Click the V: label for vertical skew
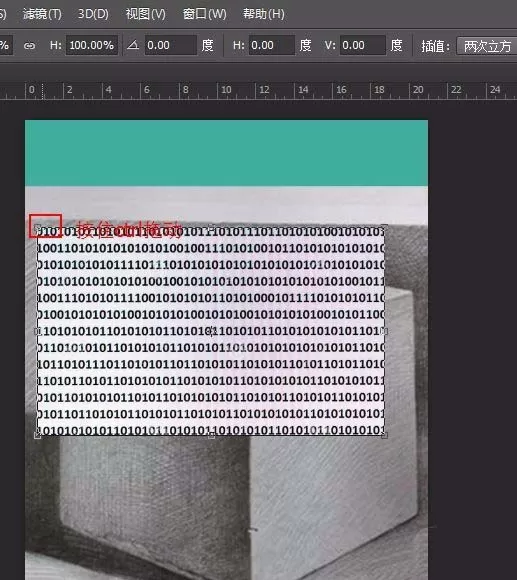The image size is (517, 580). click(x=330, y=45)
